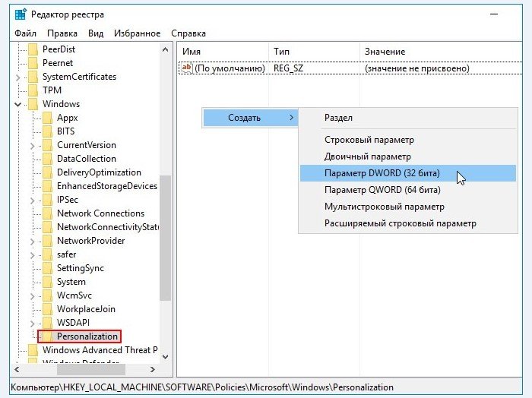This screenshot has width=532, height=398.
Task: Choose Параметр QWORD (64 бита)
Action: tap(408, 190)
